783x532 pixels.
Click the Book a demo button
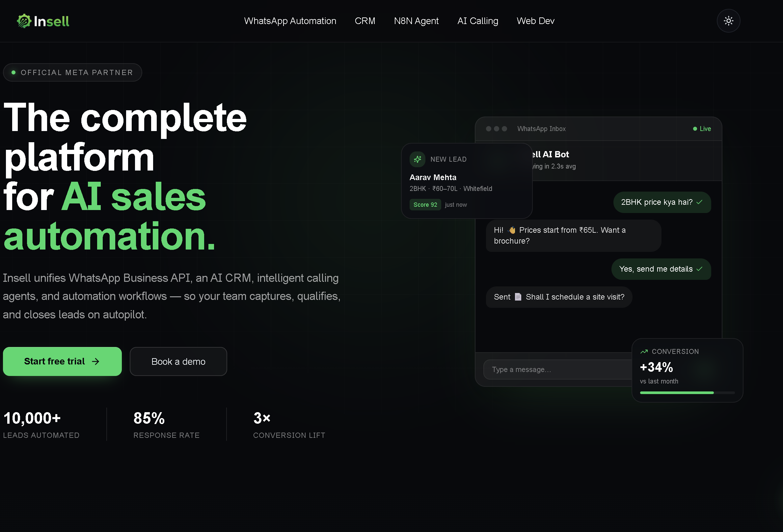[x=178, y=361]
